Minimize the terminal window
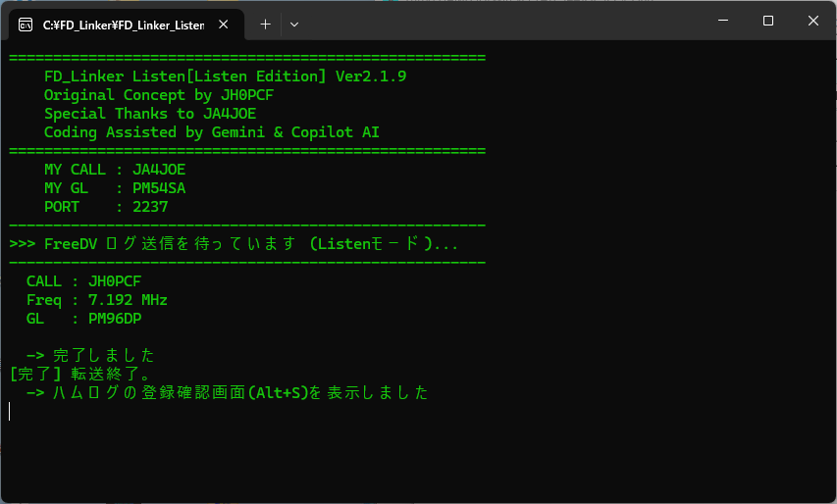 tap(723, 21)
